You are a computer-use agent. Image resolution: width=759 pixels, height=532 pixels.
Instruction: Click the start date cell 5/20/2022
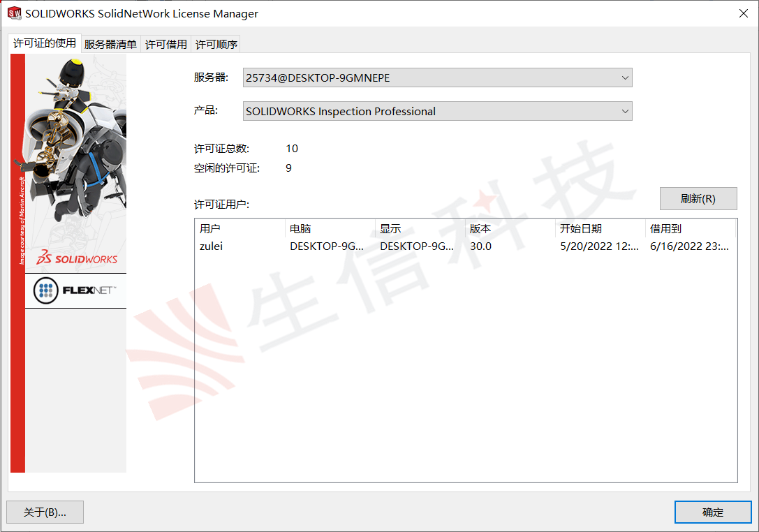click(x=599, y=246)
